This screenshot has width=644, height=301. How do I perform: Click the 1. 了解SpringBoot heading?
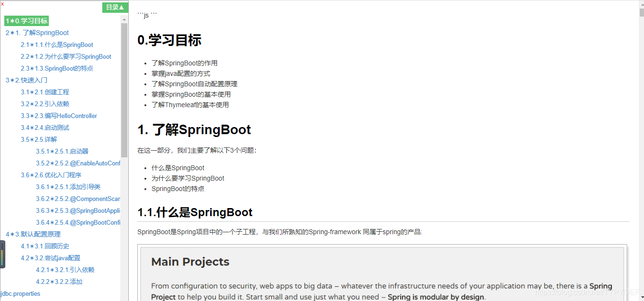tap(194, 129)
